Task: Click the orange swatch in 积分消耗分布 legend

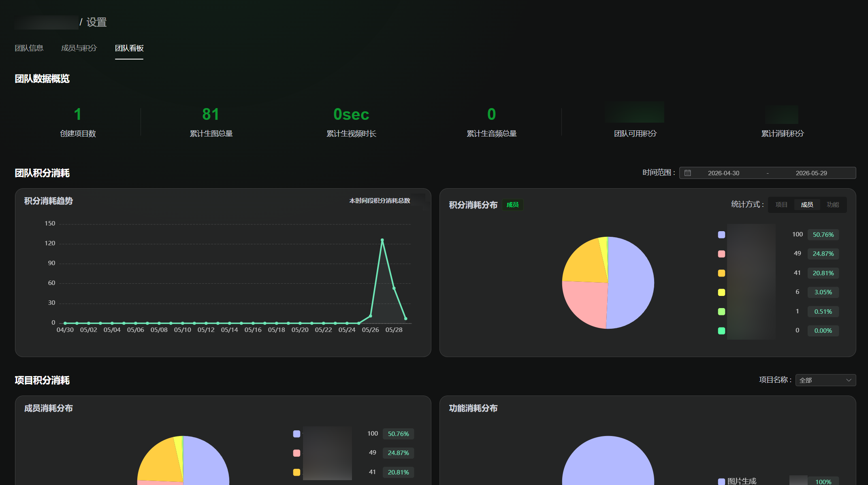Action: click(721, 273)
